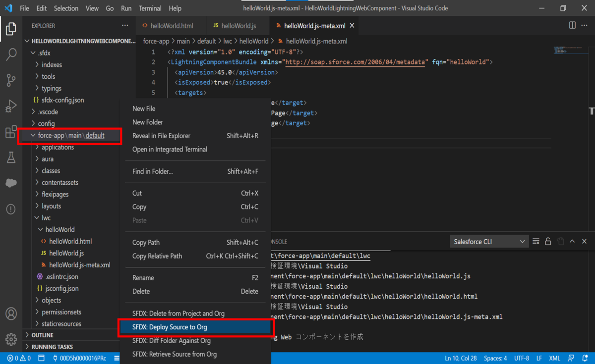Open the Terminal menu
Screen dimensions: 595x364
coord(150,8)
